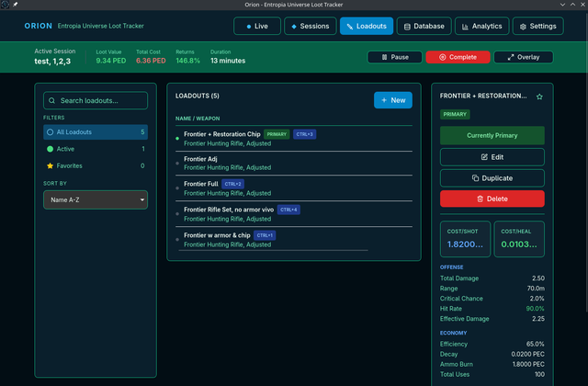Image resolution: width=588 pixels, height=386 pixels.
Task: Click the Cost/Shot stat card
Action: pyautogui.click(x=465, y=239)
